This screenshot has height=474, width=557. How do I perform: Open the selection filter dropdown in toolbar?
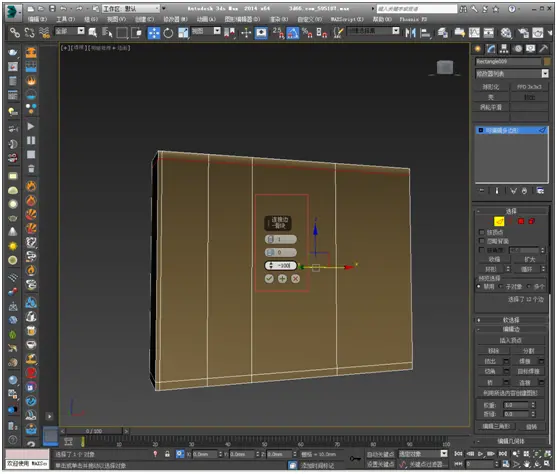70,31
